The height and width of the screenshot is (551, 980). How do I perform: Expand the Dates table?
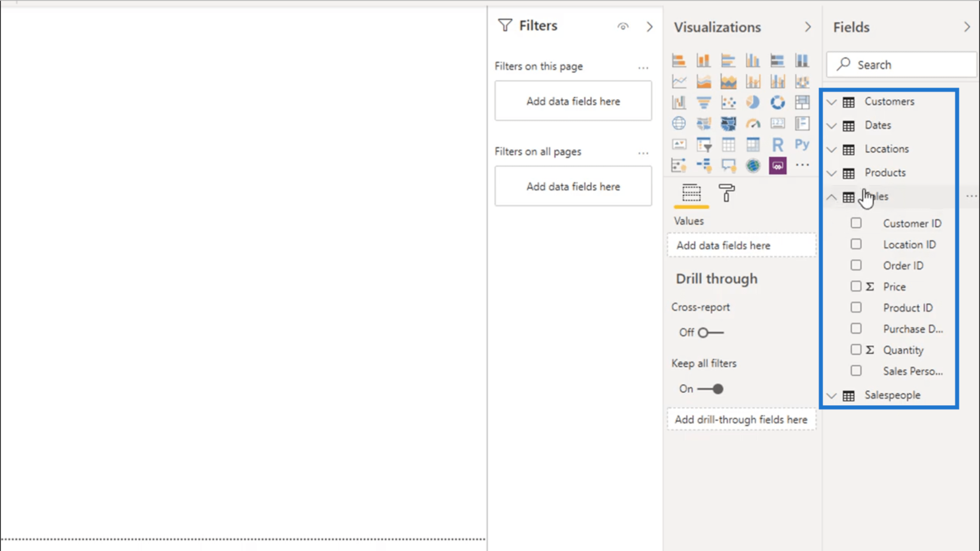(832, 125)
